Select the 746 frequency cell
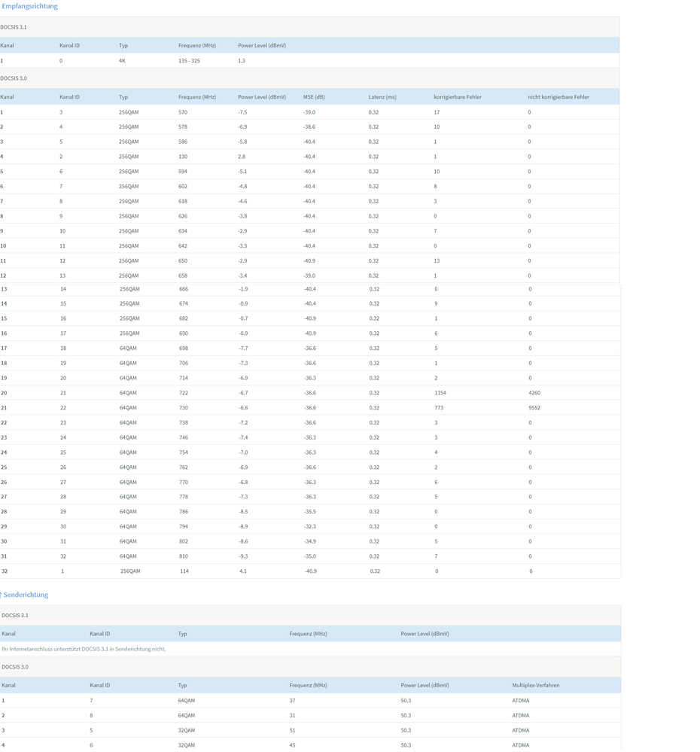 pos(184,437)
